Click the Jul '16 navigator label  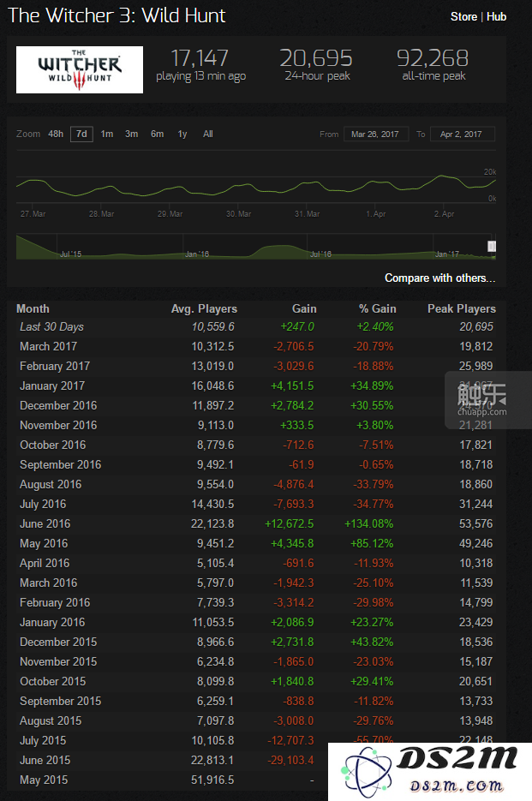tap(320, 254)
